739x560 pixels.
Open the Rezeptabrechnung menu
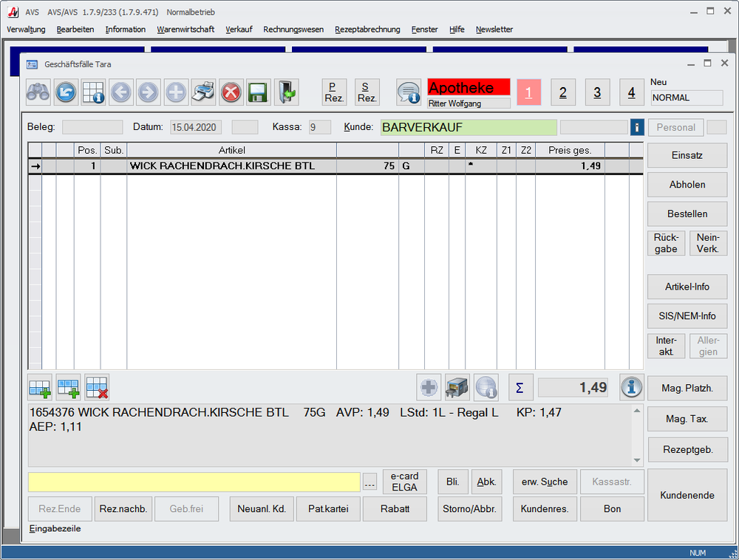click(x=367, y=30)
